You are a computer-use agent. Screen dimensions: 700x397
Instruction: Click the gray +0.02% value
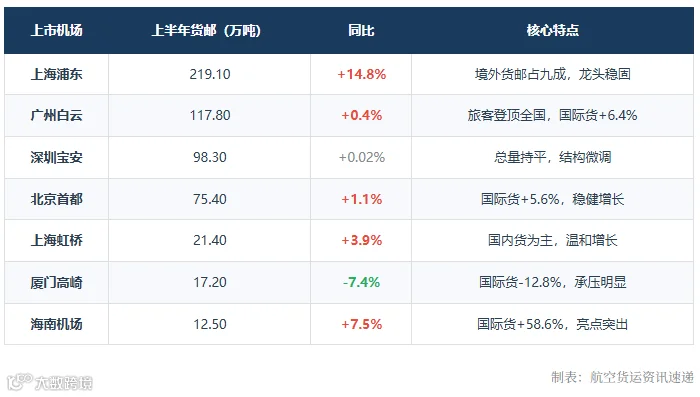362,157
